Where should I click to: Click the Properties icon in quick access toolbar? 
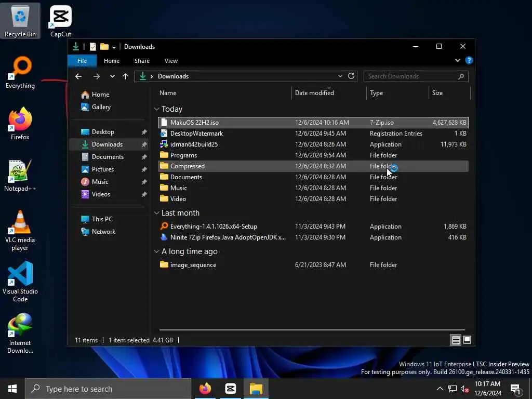(x=92, y=46)
